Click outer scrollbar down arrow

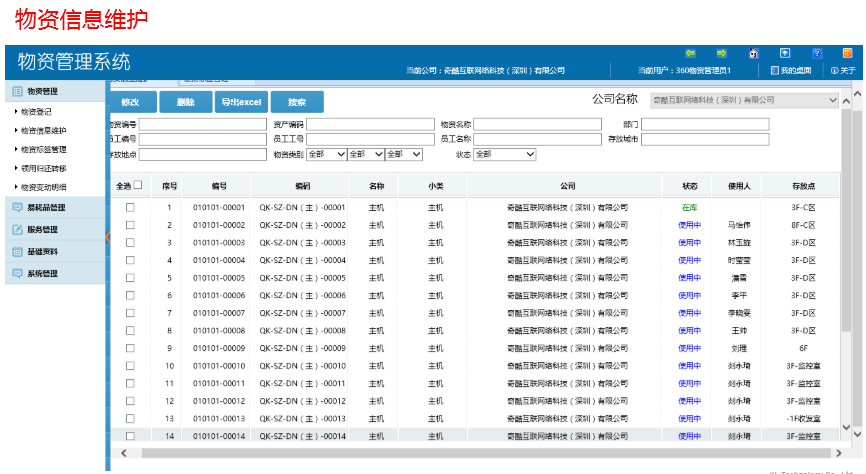tap(858, 434)
